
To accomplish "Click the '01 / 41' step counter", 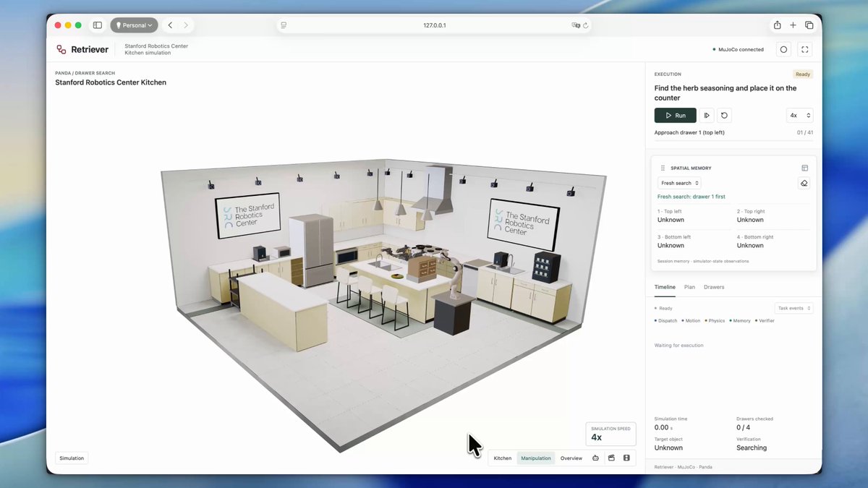I will (x=805, y=132).
